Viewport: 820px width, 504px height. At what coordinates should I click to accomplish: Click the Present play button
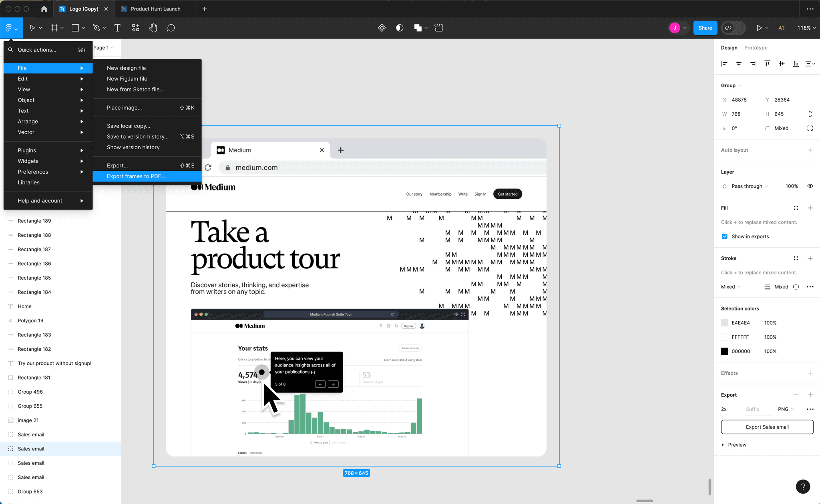pos(759,28)
